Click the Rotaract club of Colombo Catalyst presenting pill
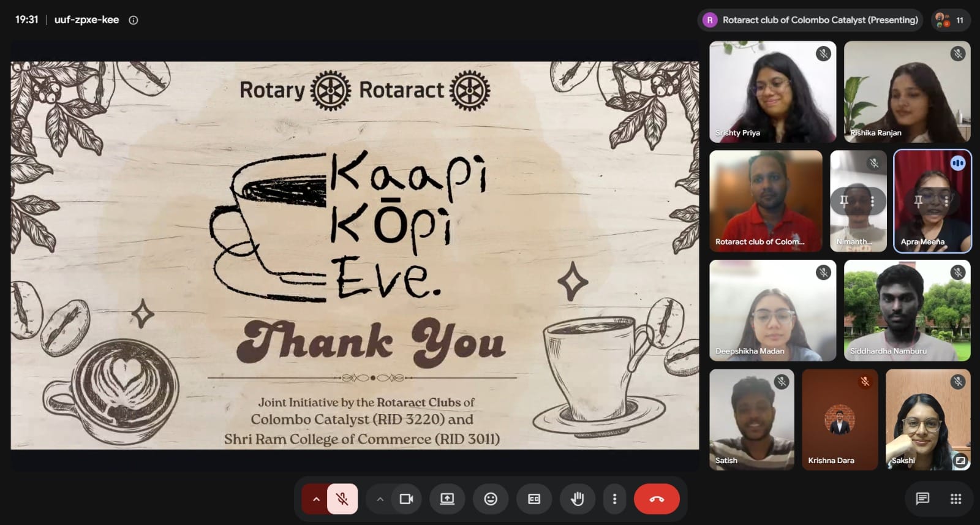Image resolution: width=980 pixels, height=525 pixels. point(810,20)
